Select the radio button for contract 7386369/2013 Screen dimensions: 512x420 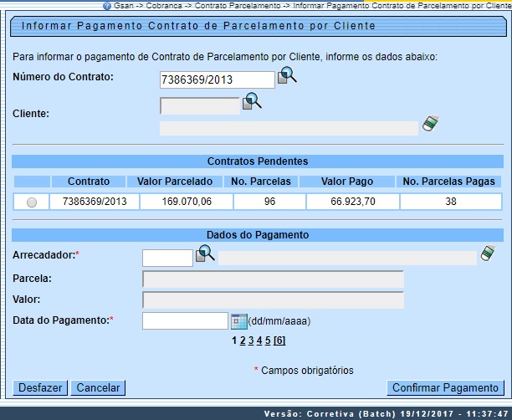(x=32, y=202)
